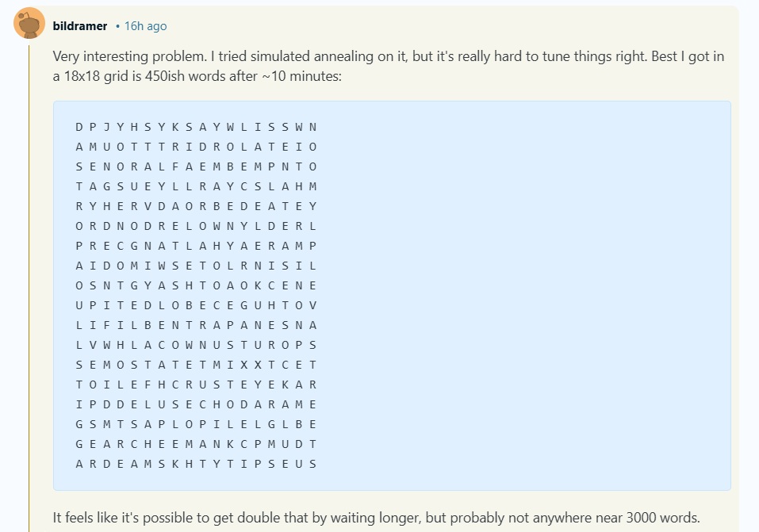The width and height of the screenshot is (759, 532).
Task: Open the bildramer username profile link
Action: coord(80,26)
